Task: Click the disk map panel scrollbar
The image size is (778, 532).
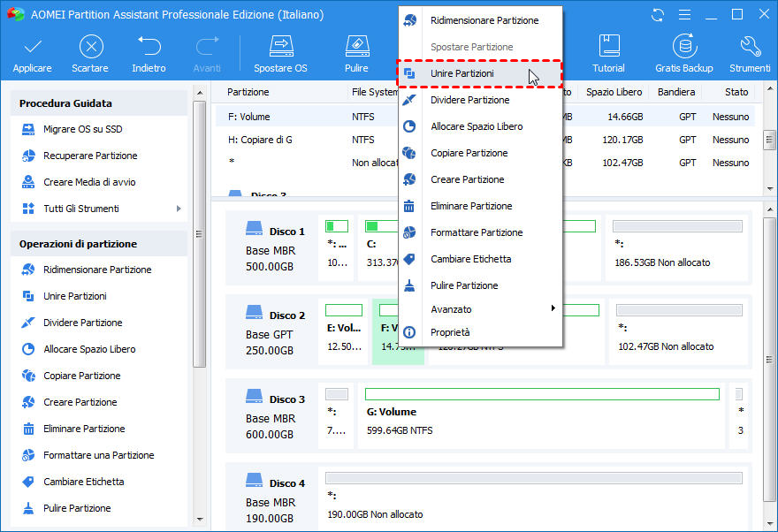Action: pyautogui.click(x=769, y=359)
